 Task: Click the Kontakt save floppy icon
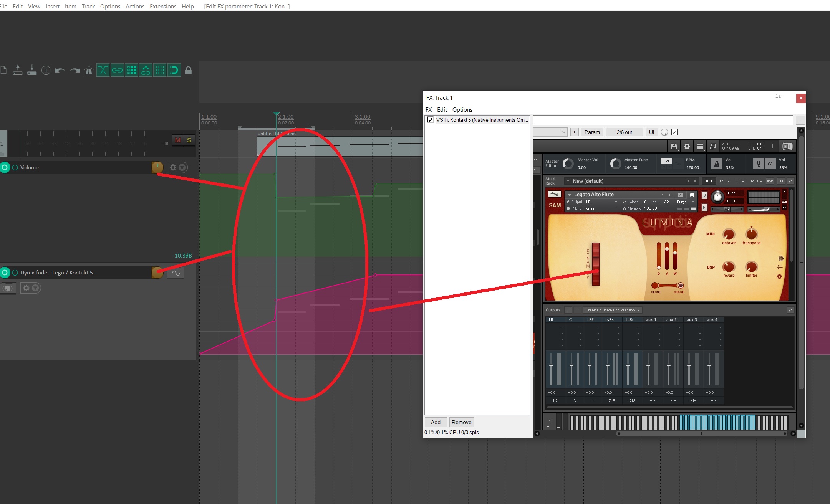[674, 146]
